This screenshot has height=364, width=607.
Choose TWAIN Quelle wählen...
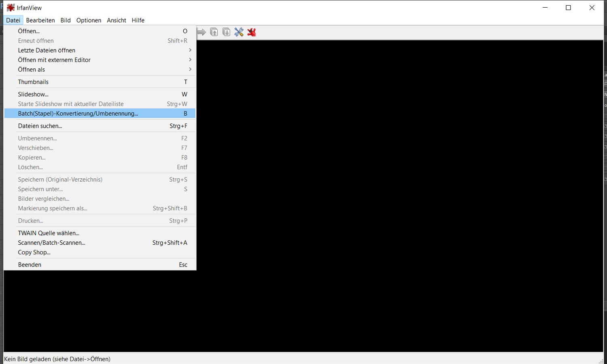[100, 233]
